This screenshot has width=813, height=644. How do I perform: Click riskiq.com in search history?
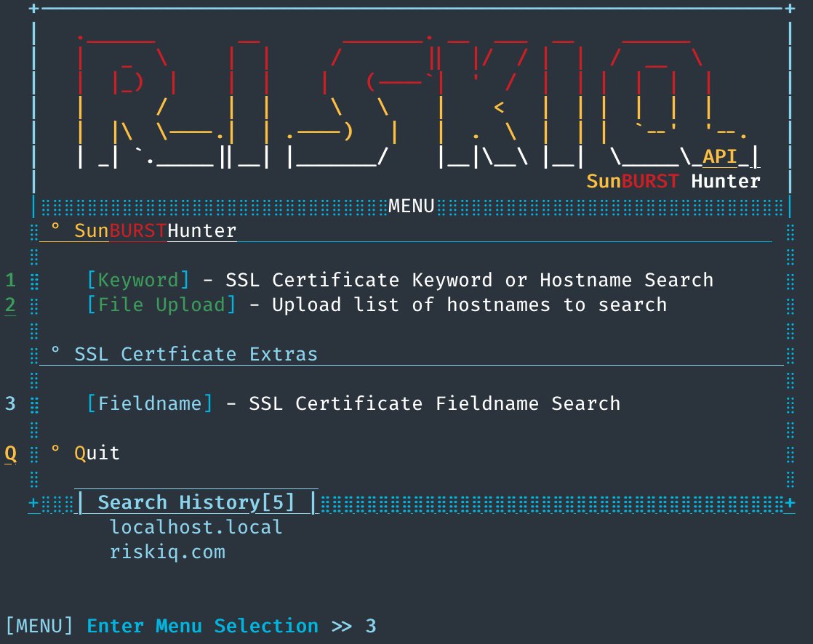167,552
